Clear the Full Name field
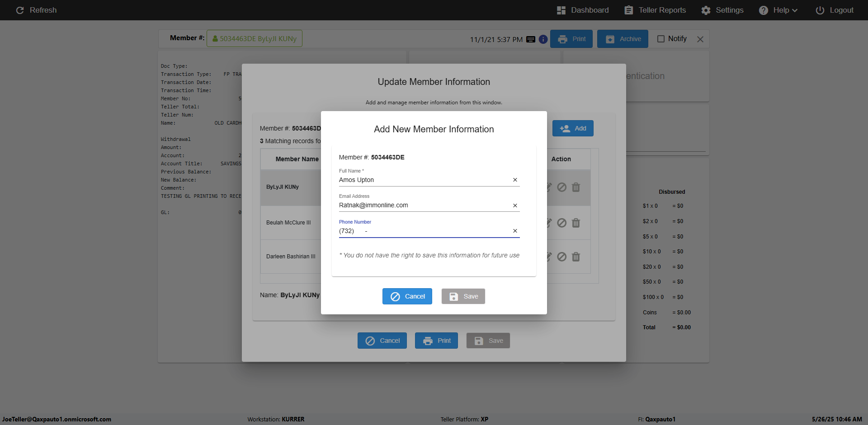The image size is (868, 425). click(515, 180)
